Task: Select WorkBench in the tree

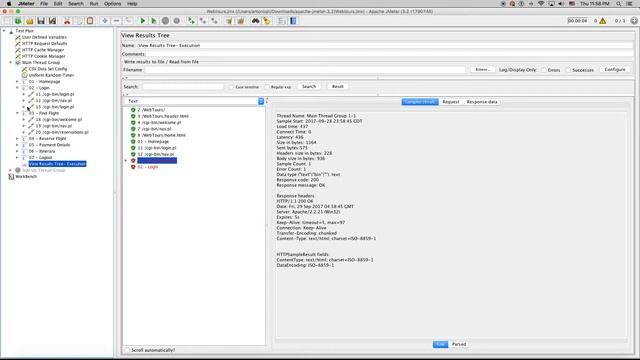Action: click(x=26, y=177)
